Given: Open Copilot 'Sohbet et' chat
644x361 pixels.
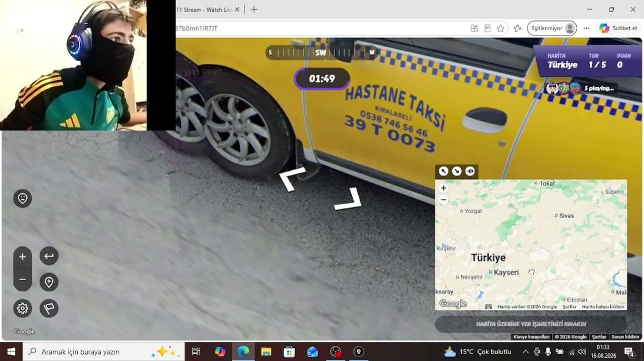Looking at the screenshot, I should (x=618, y=28).
